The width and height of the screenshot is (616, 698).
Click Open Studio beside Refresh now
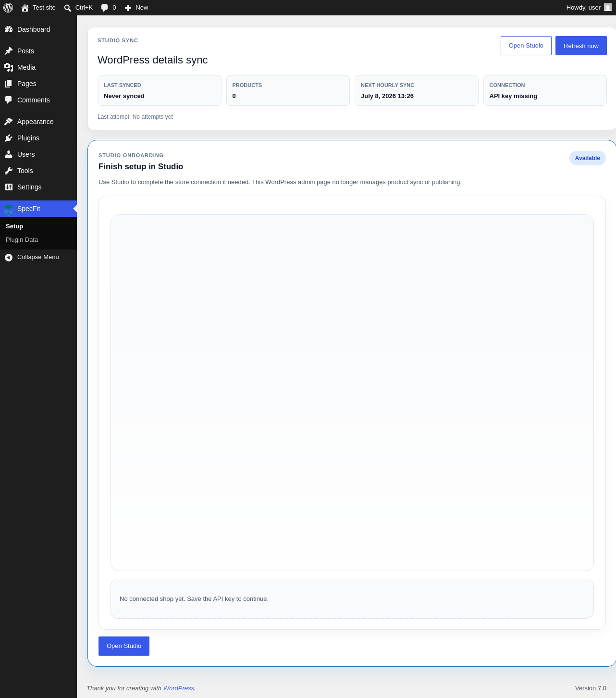pyautogui.click(x=526, y=46)
